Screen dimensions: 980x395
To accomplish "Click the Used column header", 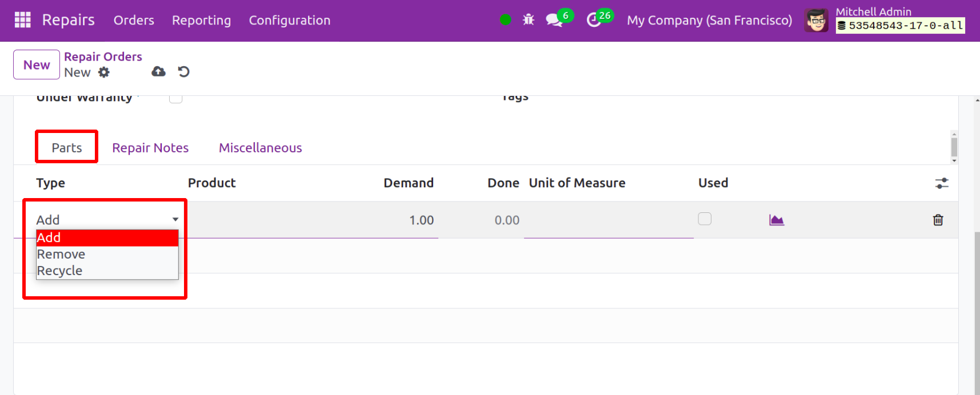I will [x=713, y=183].
